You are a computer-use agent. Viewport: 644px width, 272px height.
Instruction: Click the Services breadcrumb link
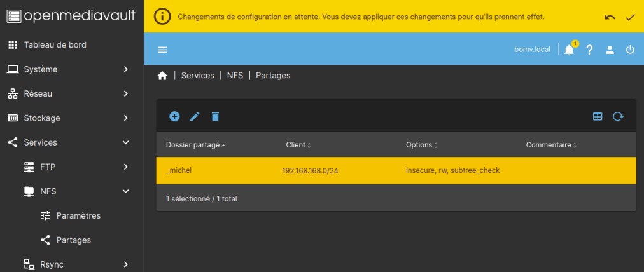point(197,75)
